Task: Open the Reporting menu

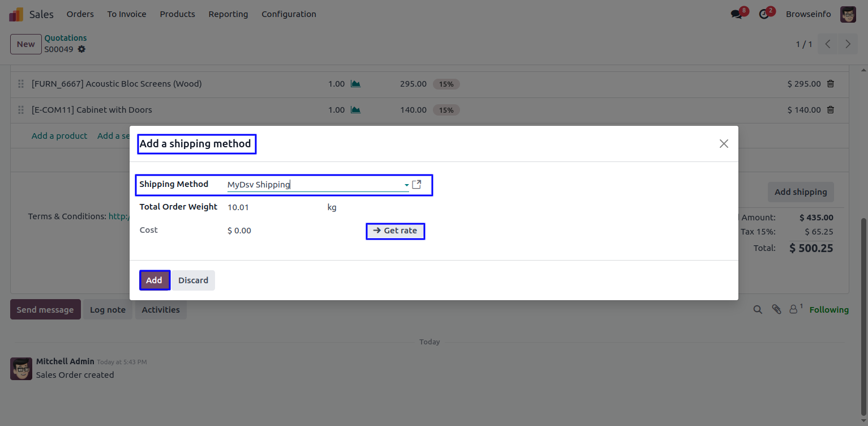Action: coord(228,14)
